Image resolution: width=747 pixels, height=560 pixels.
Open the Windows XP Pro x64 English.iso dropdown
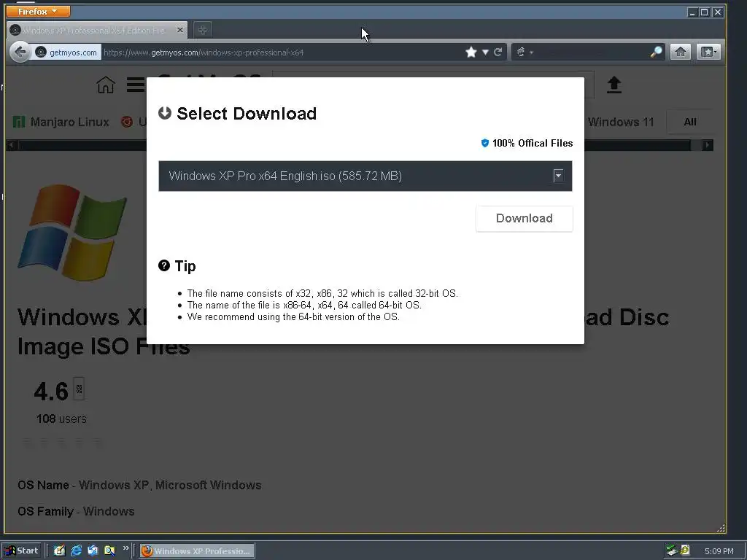(365, 176)
